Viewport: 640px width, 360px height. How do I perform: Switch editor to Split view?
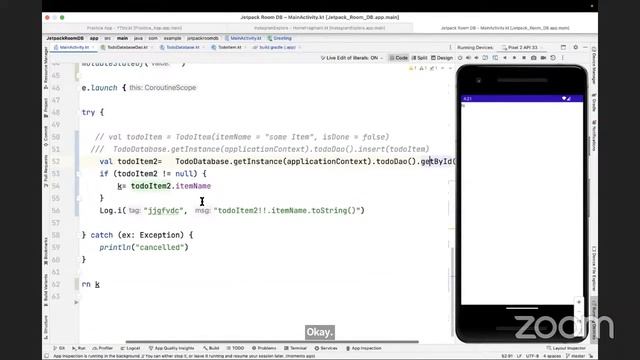click(x=419, y=58)
